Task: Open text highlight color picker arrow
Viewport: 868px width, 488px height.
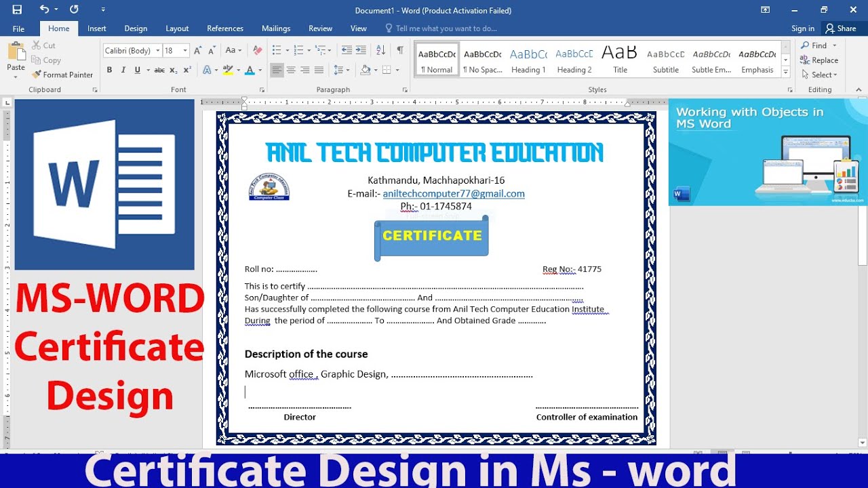Action: (238, 70)
